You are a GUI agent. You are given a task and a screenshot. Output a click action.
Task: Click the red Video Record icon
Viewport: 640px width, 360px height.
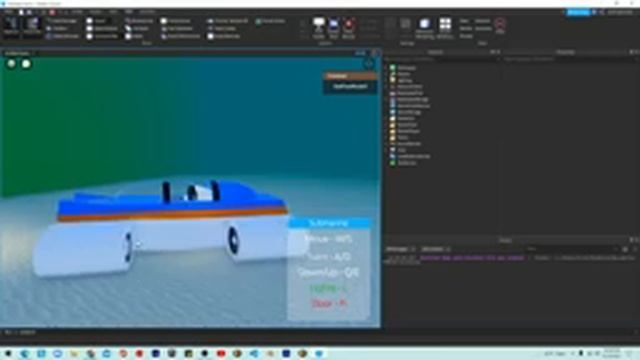(349, 24)
